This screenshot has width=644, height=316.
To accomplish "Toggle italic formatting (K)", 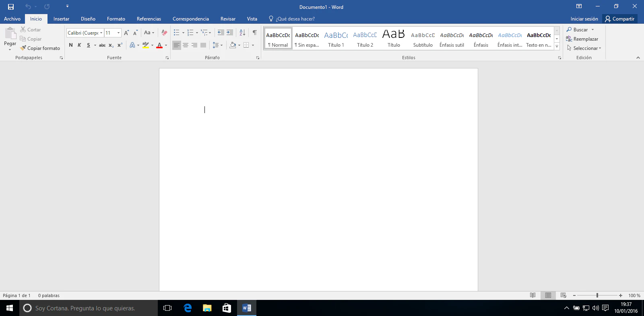I will click(79, 45).
